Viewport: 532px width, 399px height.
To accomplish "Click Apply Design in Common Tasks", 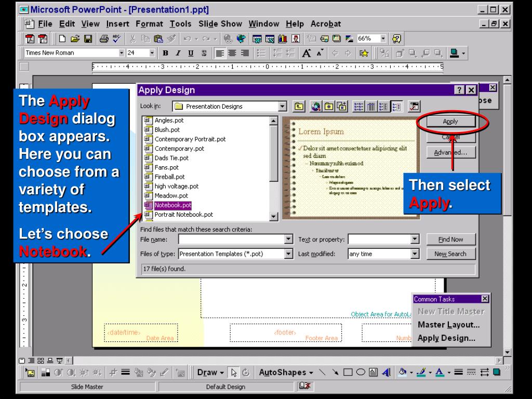I will click(446, 338).
